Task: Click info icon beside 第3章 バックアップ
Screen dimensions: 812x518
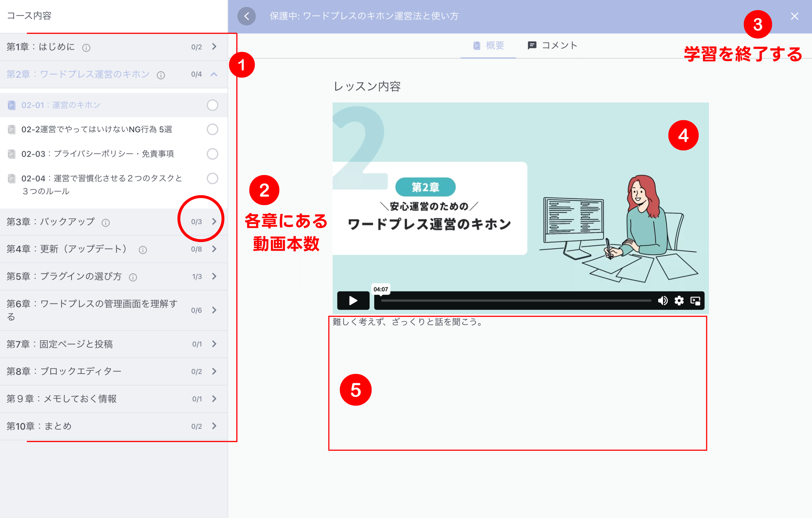Action: (x=106, y=222)
